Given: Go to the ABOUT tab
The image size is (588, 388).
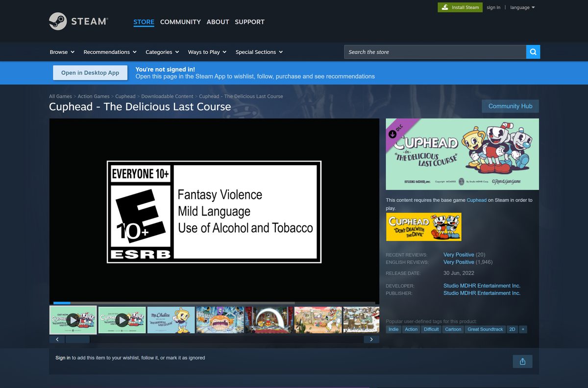Looking at the screenshot, I should coord(218,22).
